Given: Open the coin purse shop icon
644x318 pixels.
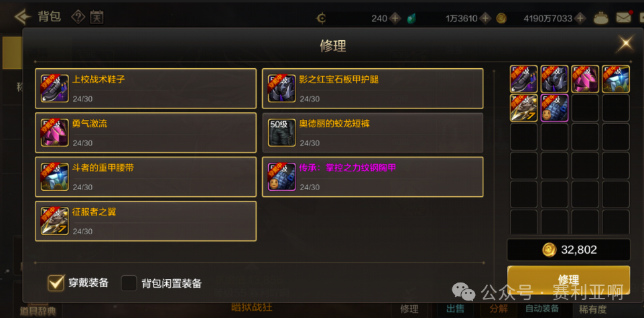Looking at the screenshot, I should 601,18.
